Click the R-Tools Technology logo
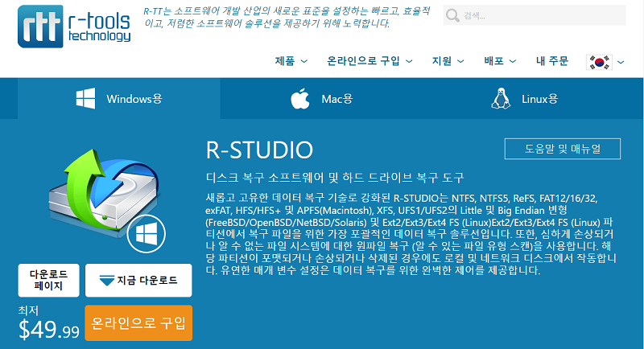 pyautogui.click(x=74, y=27)
